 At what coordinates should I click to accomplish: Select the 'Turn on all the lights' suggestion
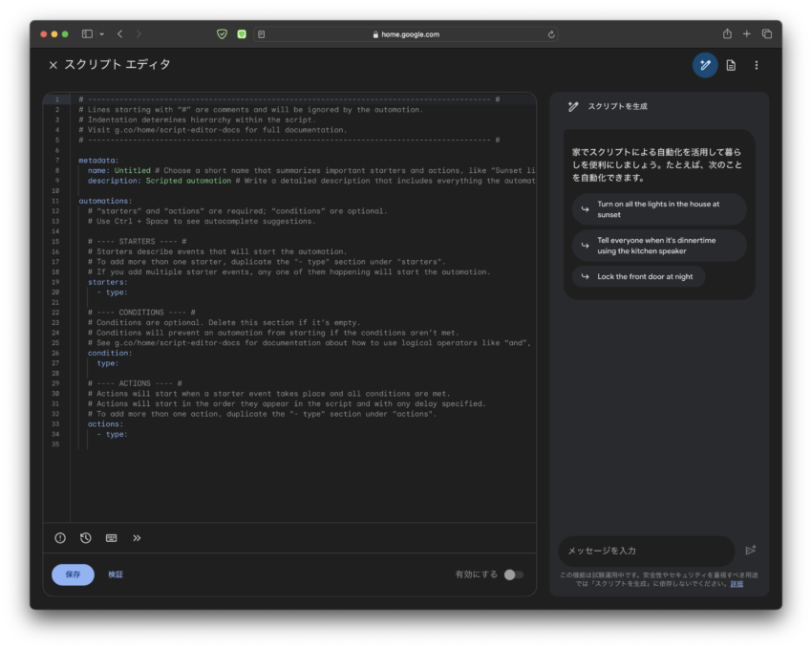pos(658,209)
